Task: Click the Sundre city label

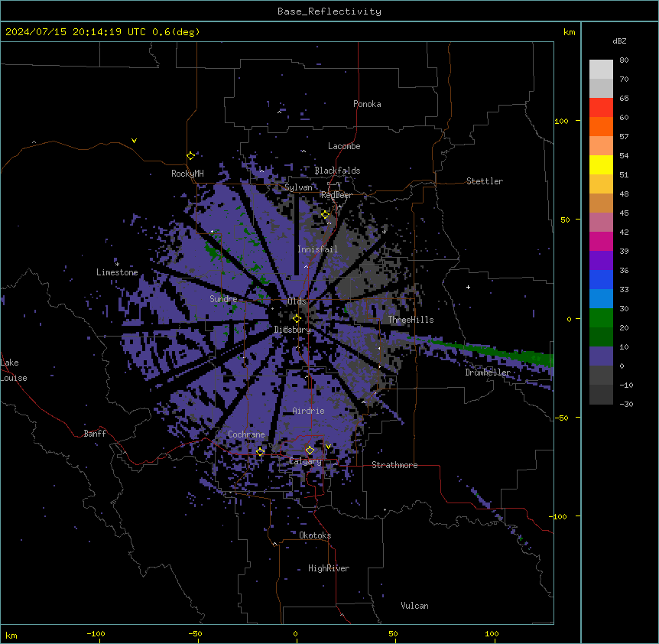Action: tap(223, 299)
